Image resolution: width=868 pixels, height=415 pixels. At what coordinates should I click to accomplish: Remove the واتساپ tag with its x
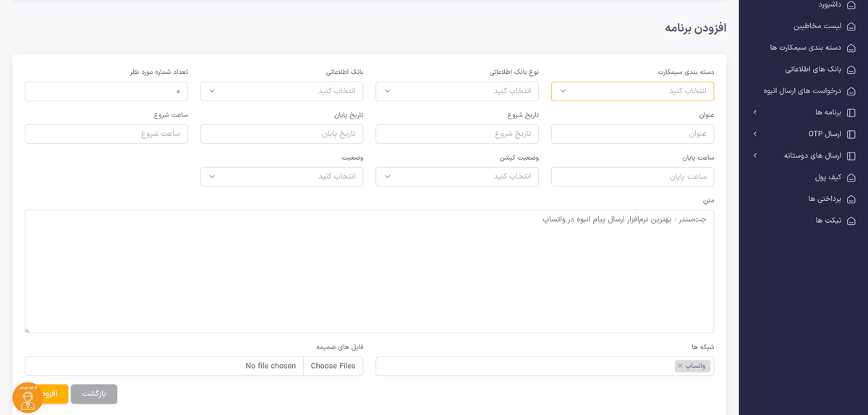click(680, 367)
